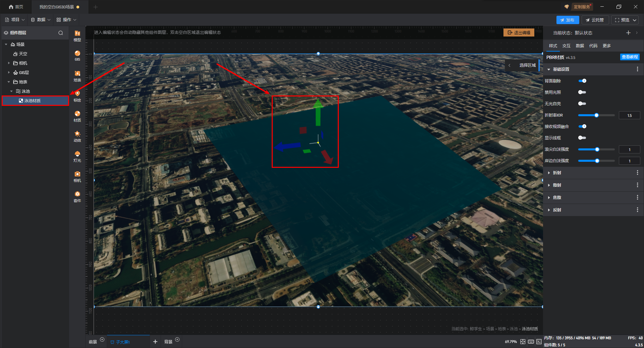Switch to the 交互 tab

566,46
